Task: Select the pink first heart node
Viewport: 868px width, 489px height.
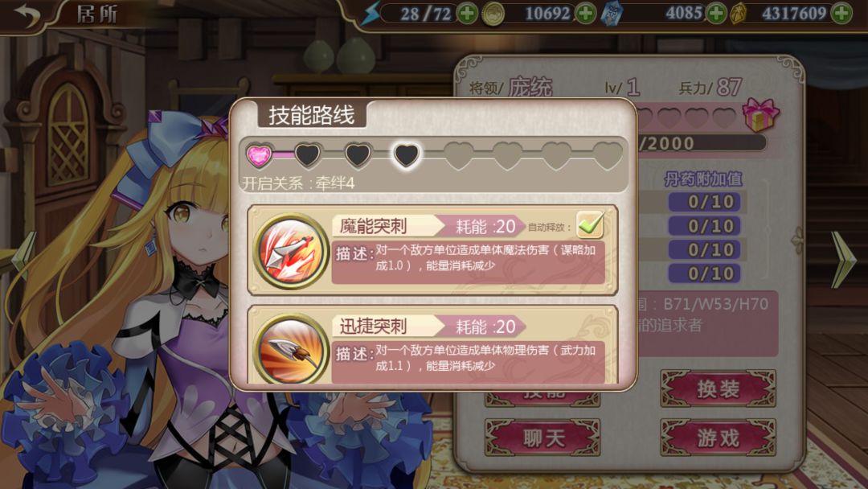Action: coord(259,155)
